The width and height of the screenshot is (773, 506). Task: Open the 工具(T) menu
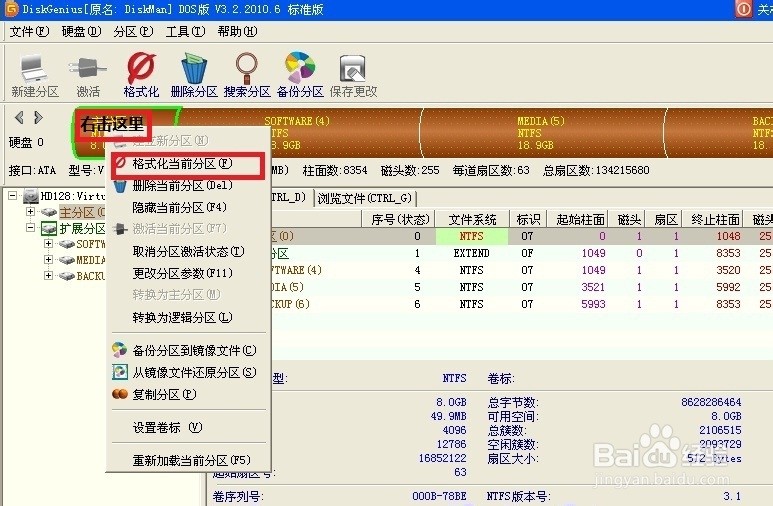[185, 32]
